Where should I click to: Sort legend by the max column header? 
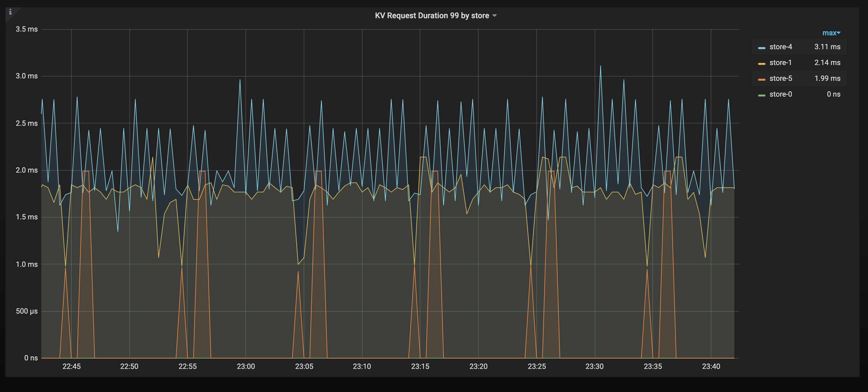tap(831, 33)
